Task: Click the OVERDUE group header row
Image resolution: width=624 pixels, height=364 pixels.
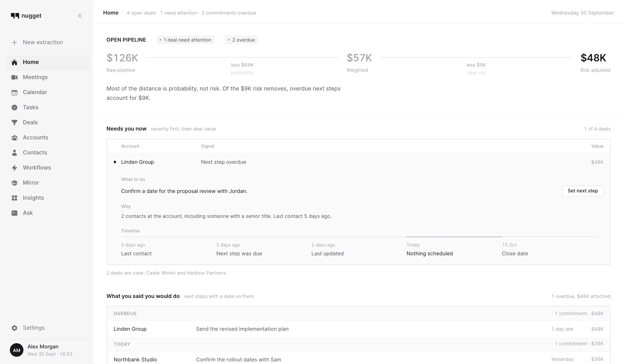Action: (358, 313)
